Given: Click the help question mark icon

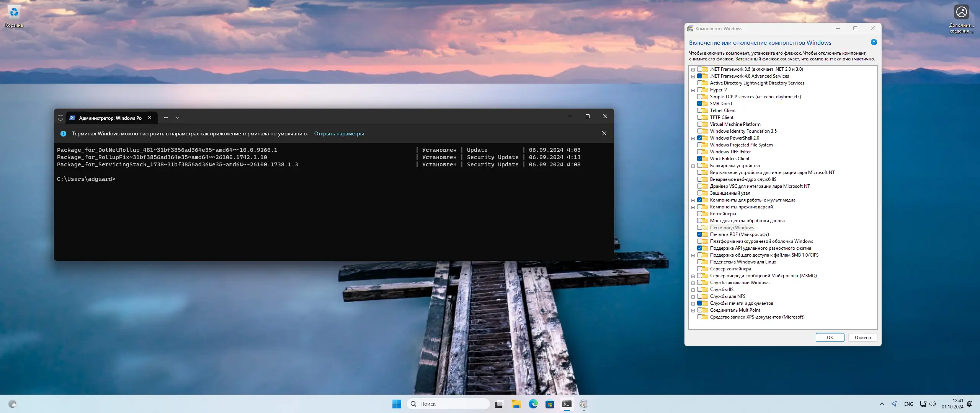Looking at the screenshot, I should (x=874, y=42).
